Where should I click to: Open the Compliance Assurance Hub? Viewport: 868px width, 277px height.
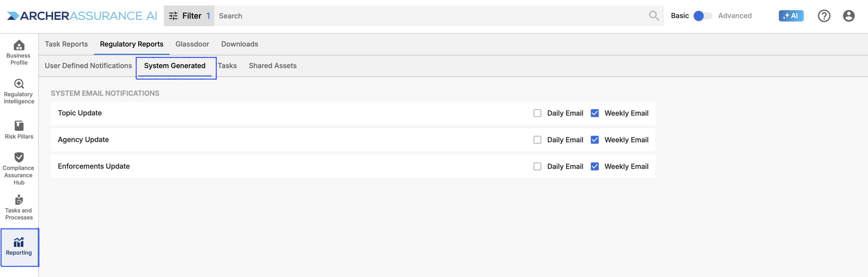click(19, 169)
